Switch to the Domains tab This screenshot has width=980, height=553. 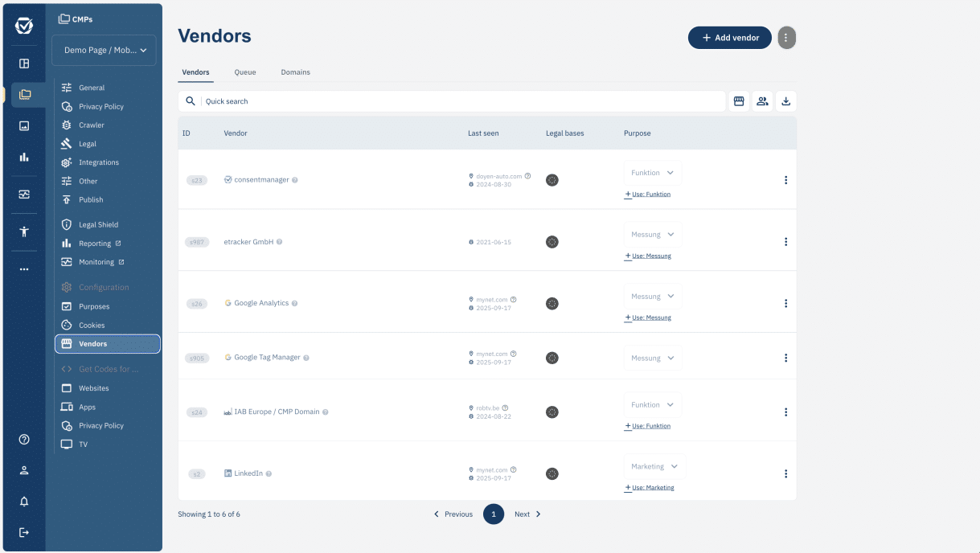[x=295, y=72]
